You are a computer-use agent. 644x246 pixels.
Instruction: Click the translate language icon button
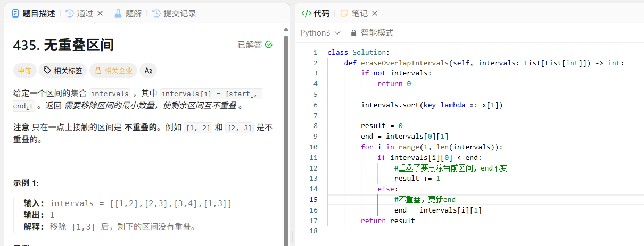coord(148,70)
